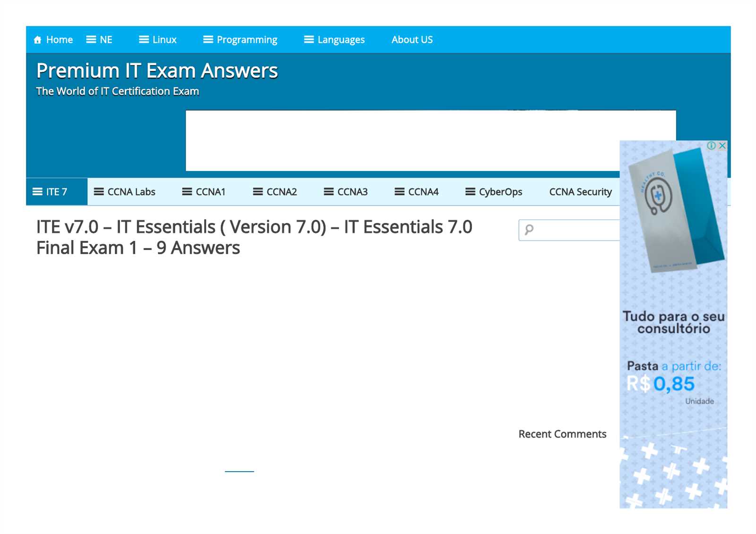Click the Premium IT Exam Answers title

pyautogui.click(x=157, y=71)
